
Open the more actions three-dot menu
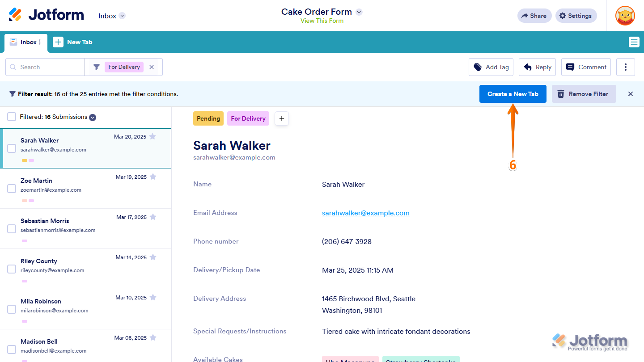click(x=625, y=67)
